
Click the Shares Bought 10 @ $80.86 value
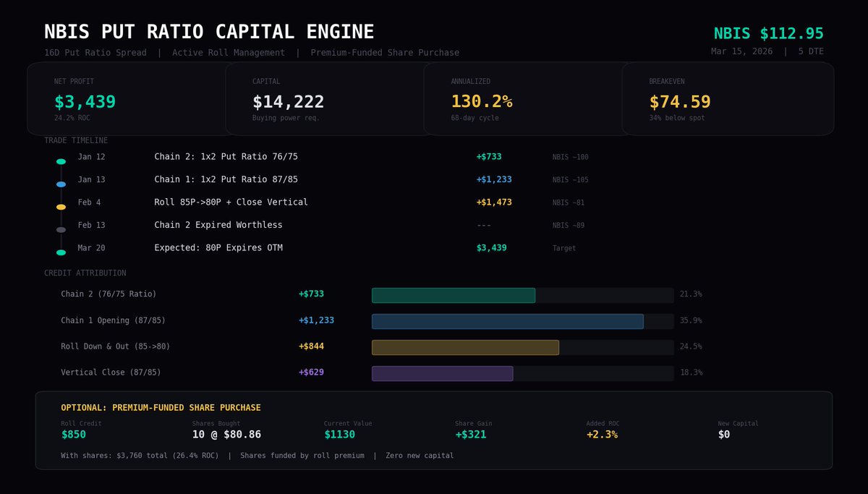[226, 435]
